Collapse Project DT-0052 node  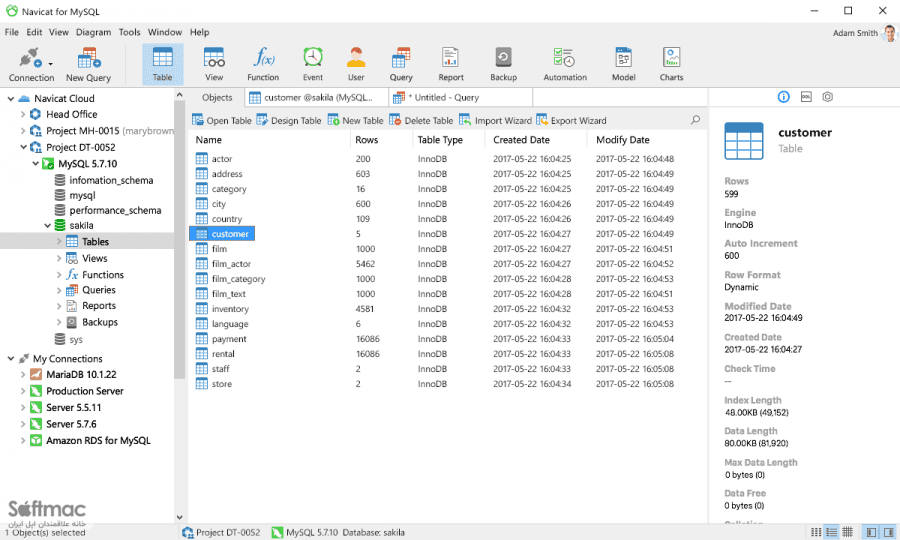pyautogui.click(x=23, y=147)
